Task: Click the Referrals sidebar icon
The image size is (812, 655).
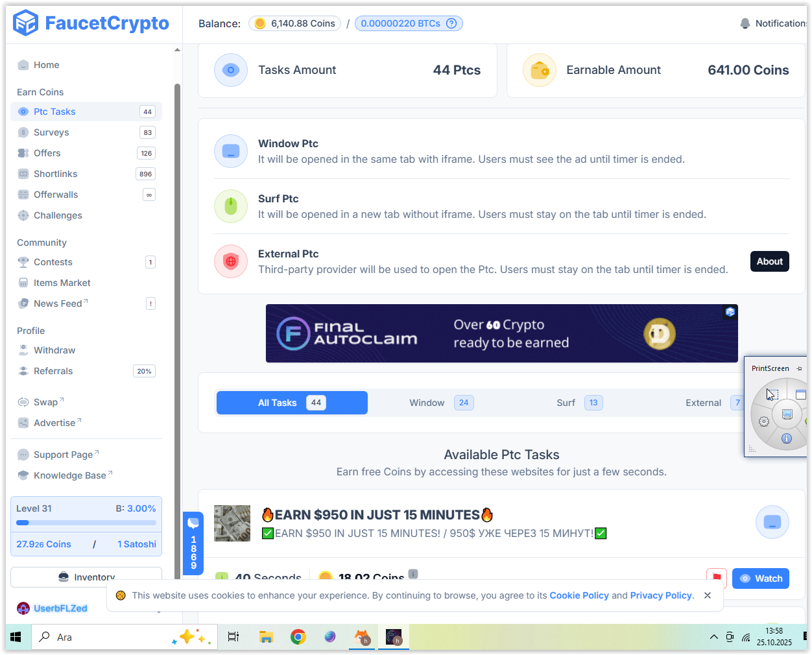Action: 23,371
